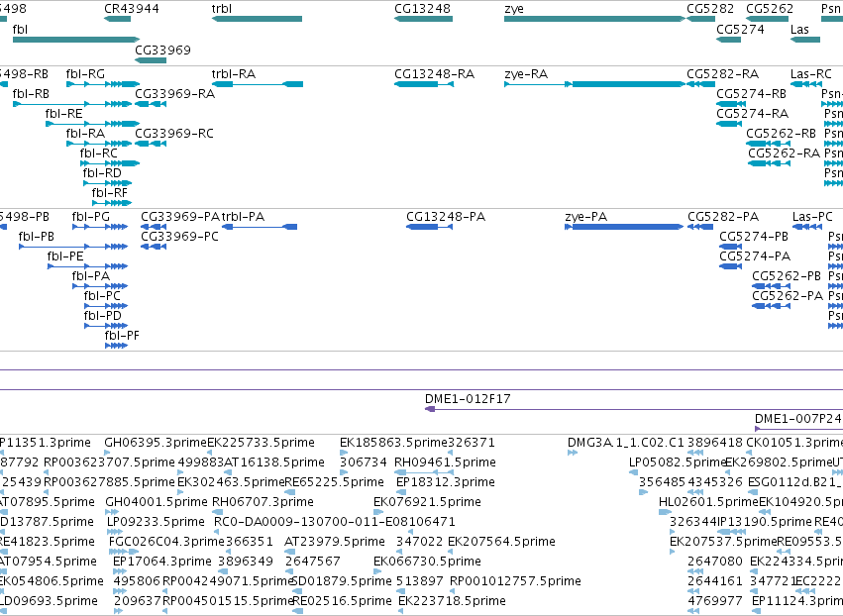This screenshot has width=843, height=616.
Task: Select the zye-PA coding sequence bar
Action: (x=624, y=227)
